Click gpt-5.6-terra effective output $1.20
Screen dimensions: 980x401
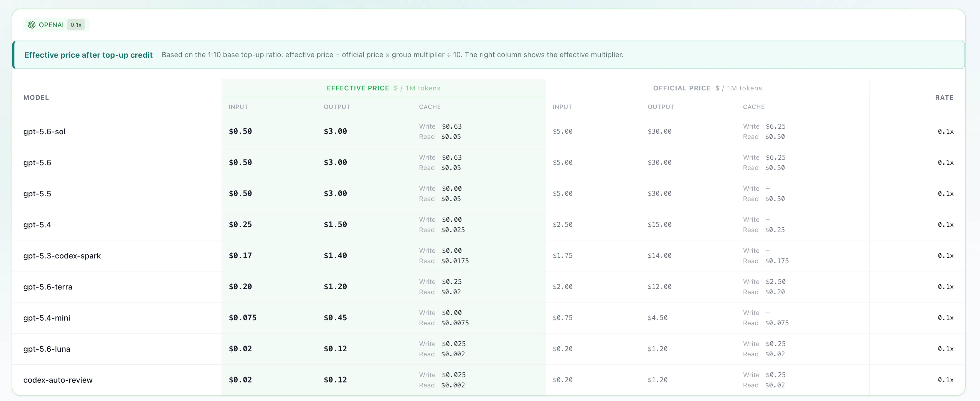point(336,286)
